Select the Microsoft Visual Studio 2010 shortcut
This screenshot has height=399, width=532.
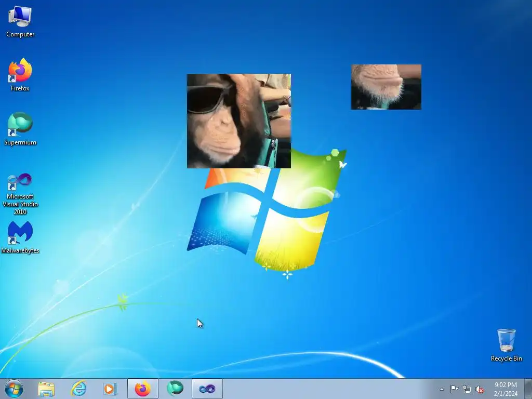tap(20, 193)
